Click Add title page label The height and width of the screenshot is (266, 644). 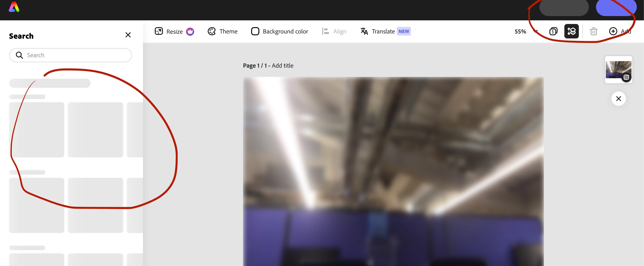tap(282, 66)
